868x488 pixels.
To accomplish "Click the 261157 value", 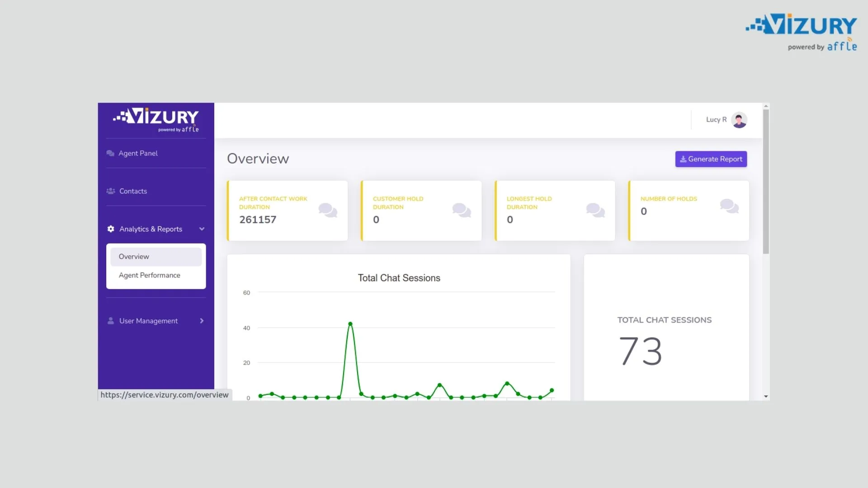I will 258,220.
